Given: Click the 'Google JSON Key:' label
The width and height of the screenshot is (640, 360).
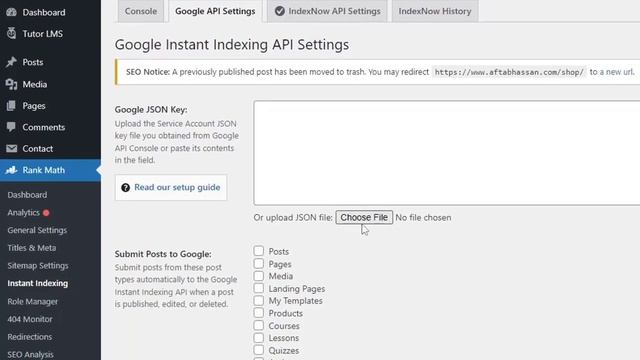Looking at the screenshot, I should [151, 110].
